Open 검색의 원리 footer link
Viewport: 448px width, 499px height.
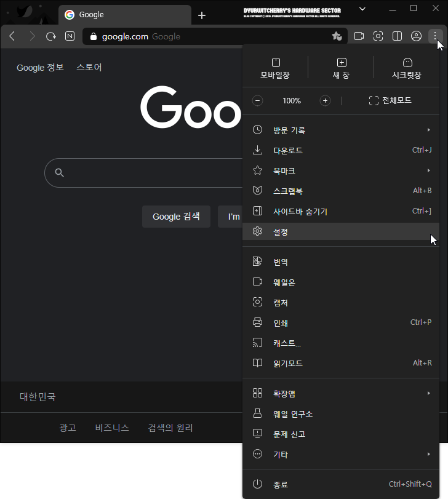[x=170, y=428]
